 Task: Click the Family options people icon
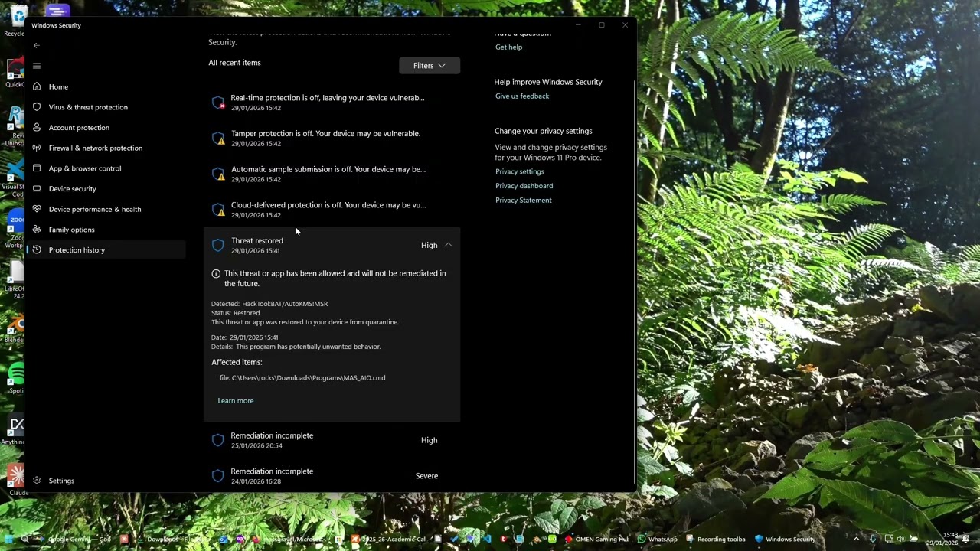coord(36,230)
